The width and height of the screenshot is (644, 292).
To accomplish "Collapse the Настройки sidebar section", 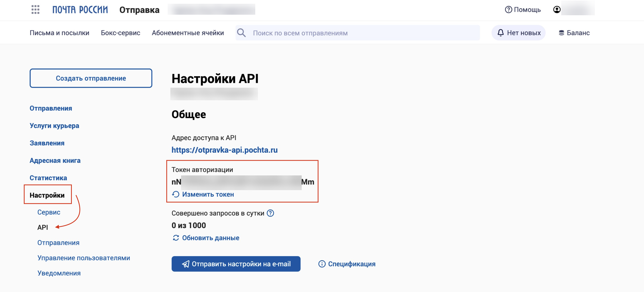I will [x=47, y=195].
